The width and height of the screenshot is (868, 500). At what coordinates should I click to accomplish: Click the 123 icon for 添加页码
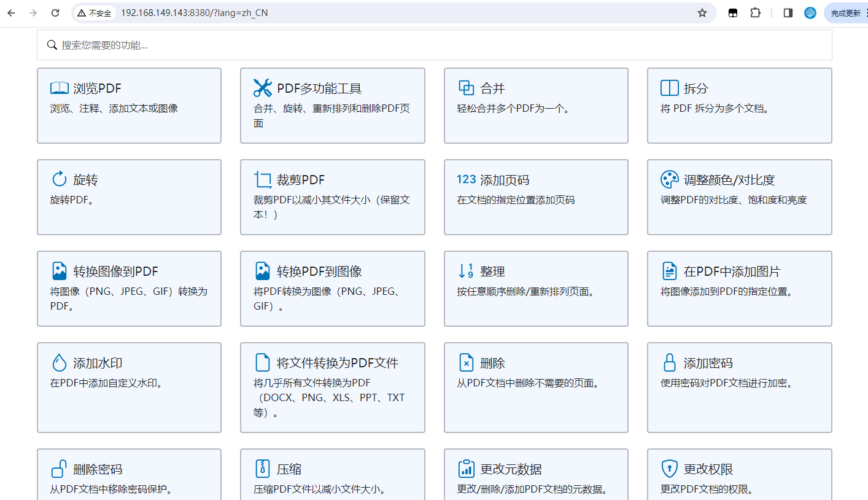click(466, 179)
